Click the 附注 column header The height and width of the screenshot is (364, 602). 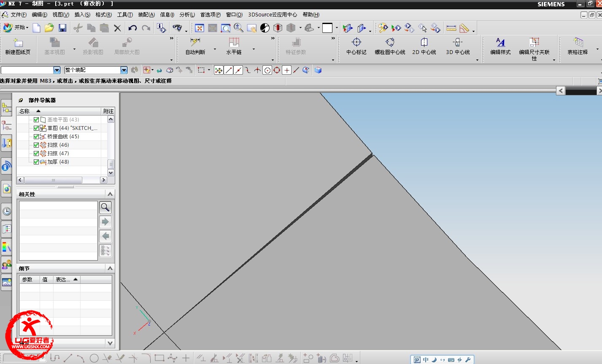[108, 111]
